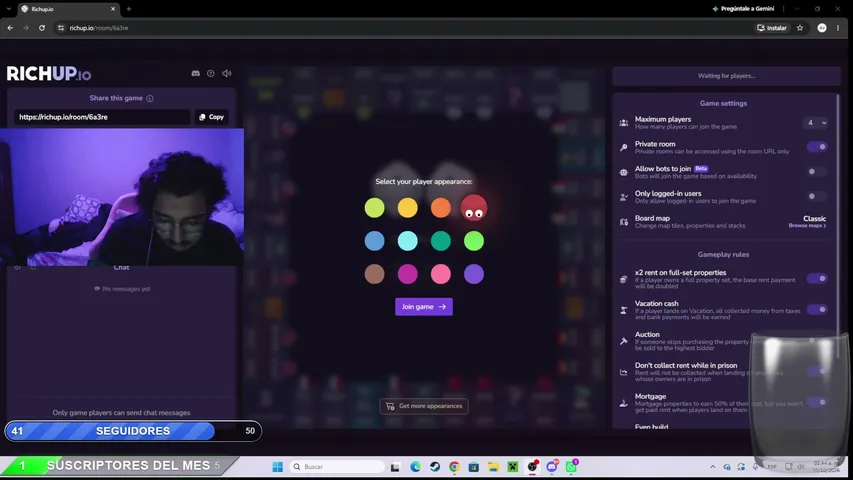Click the taskbar Buscar search box
853x480 pixels.
point(337,467)
